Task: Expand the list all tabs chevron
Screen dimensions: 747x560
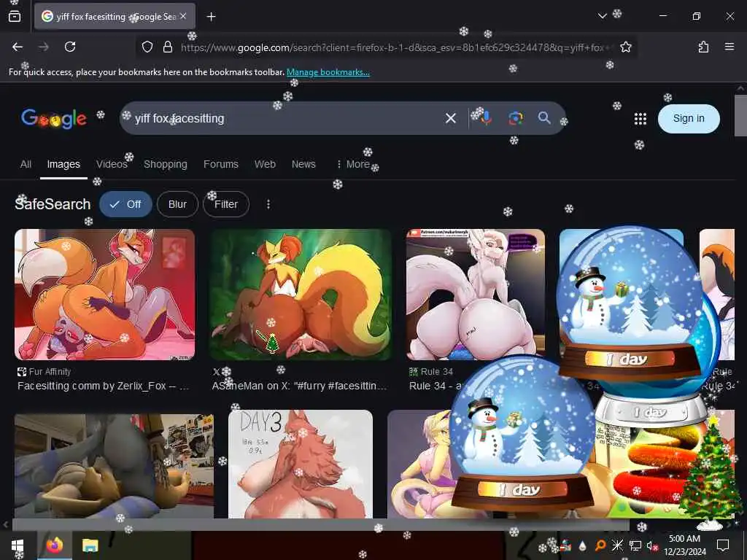Action: click(x=602, y=16)
